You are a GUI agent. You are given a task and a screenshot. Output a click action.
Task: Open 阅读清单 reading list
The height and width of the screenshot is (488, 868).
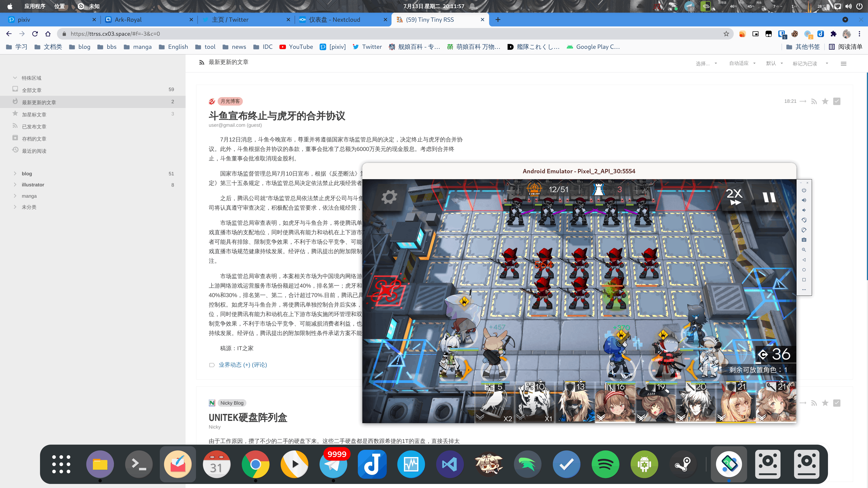[845, 47]
